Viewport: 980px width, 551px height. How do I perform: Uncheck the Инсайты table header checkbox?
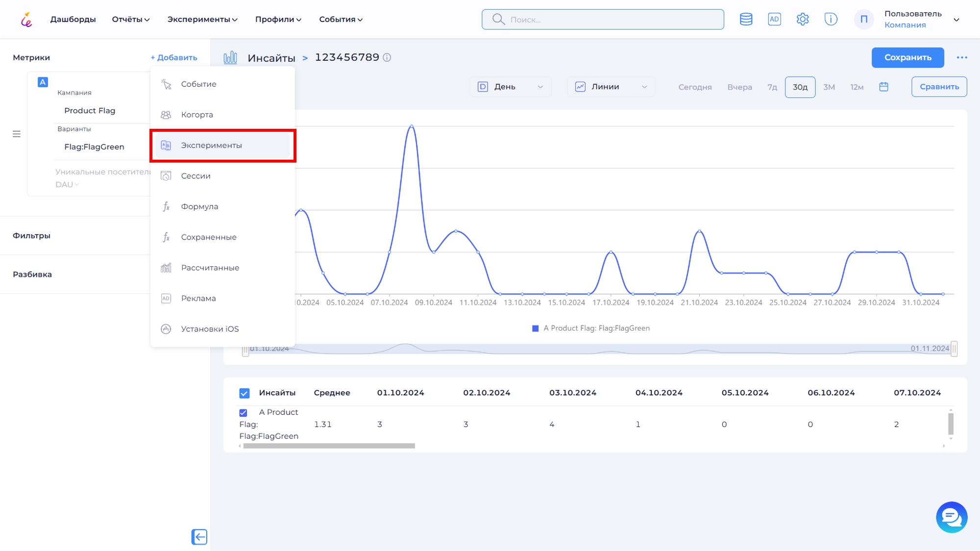tap(244, 392)
